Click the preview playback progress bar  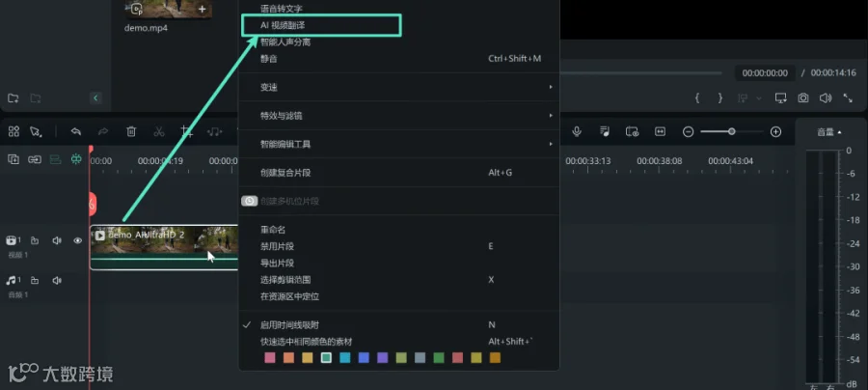point(641,73)
